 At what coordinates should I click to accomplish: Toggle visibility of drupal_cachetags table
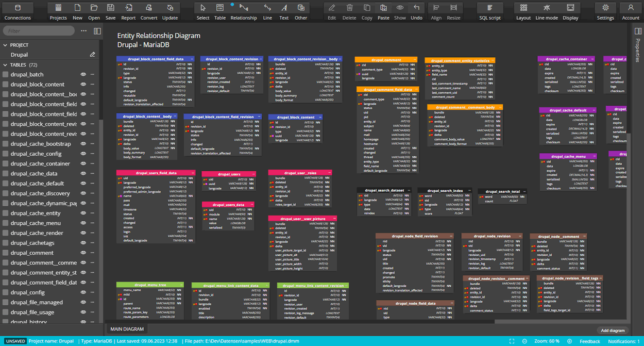[83, 243]
